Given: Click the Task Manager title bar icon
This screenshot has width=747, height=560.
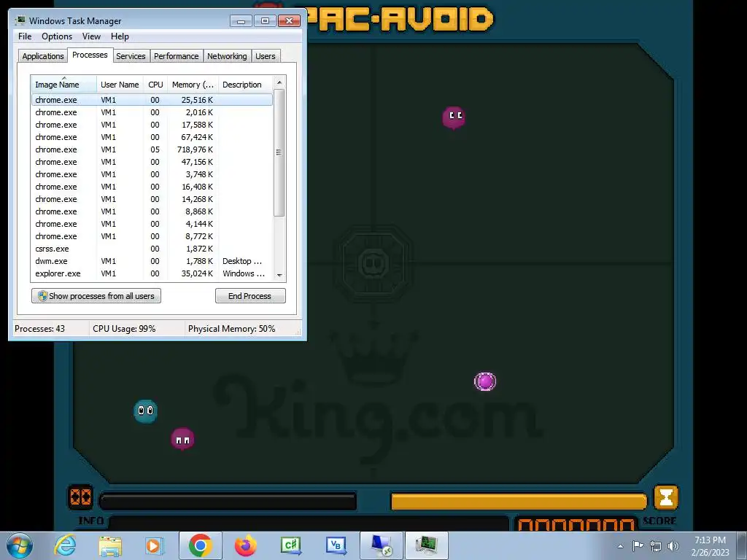Looking at the screenshot, I should 20,20.
